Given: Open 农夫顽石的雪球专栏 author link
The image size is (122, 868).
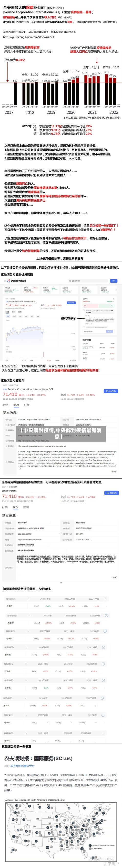Looking at the screenshot, I should tap(23, 766).
